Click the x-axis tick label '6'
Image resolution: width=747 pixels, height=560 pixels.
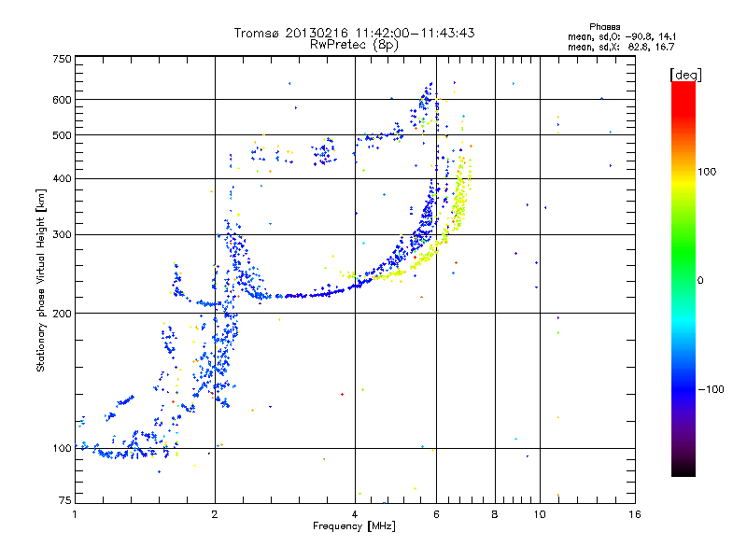click(436, 514)
